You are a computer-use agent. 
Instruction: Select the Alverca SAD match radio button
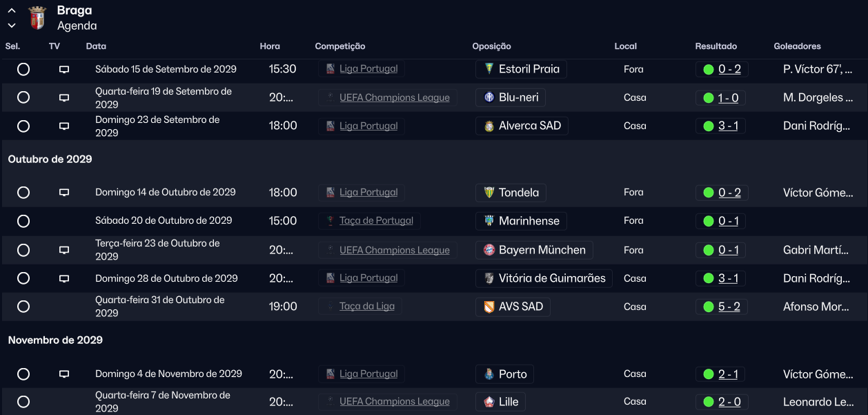[23, 126]
